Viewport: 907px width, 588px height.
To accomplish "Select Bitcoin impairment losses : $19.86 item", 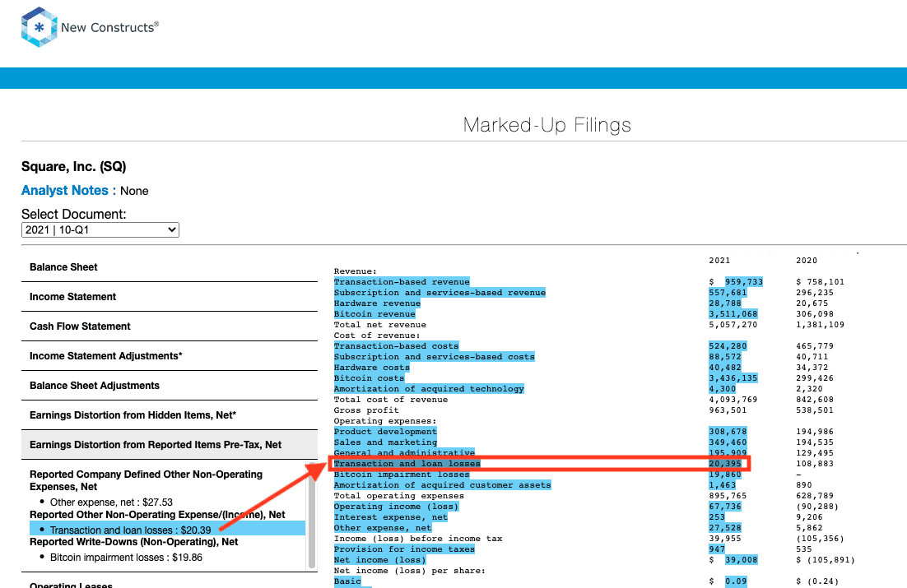I will [x=126, y=558].
